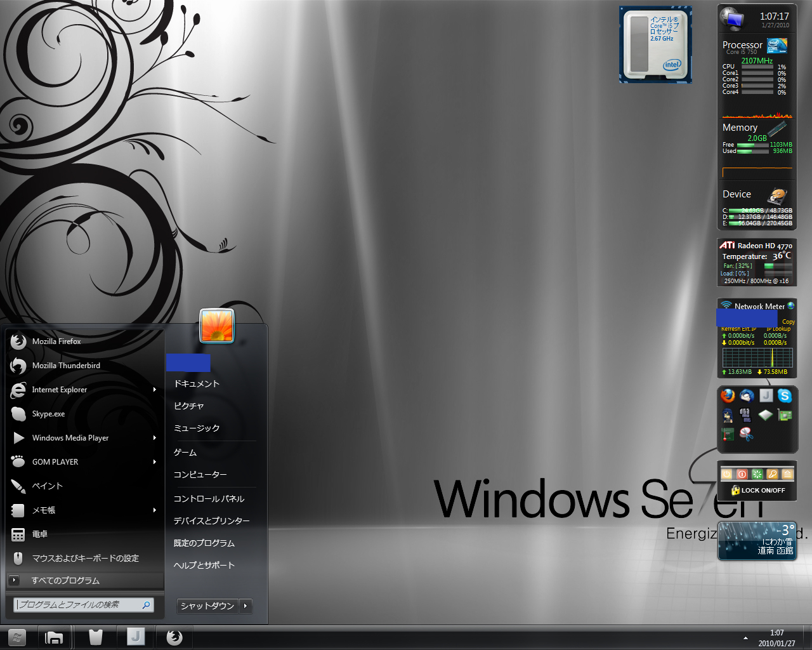Click the シャットダウン button
Image resolution: width=812 pixels, height=650 pixels.
tap(207, 606)
